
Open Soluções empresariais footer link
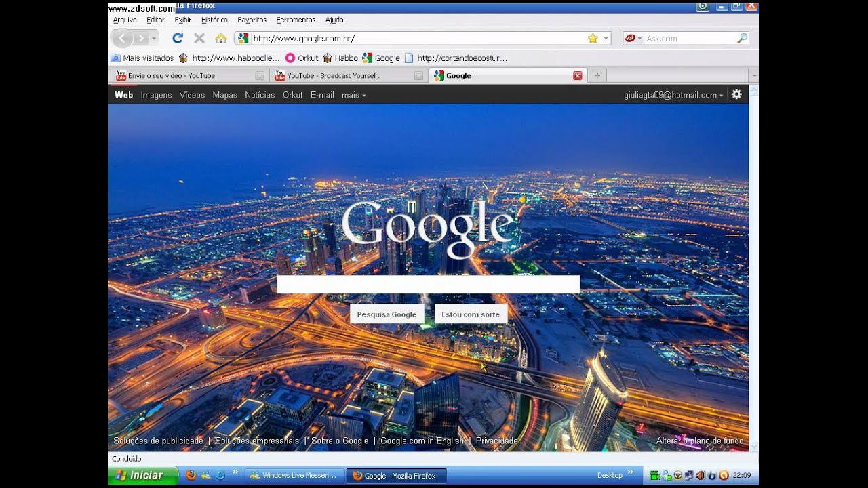[x=256, y=441]
